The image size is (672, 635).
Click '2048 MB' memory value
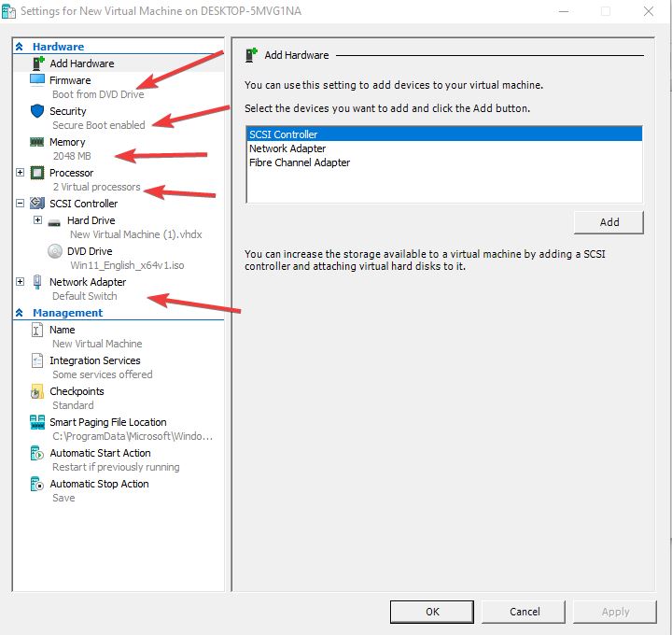pyautogui.click(x=72, y=156)
